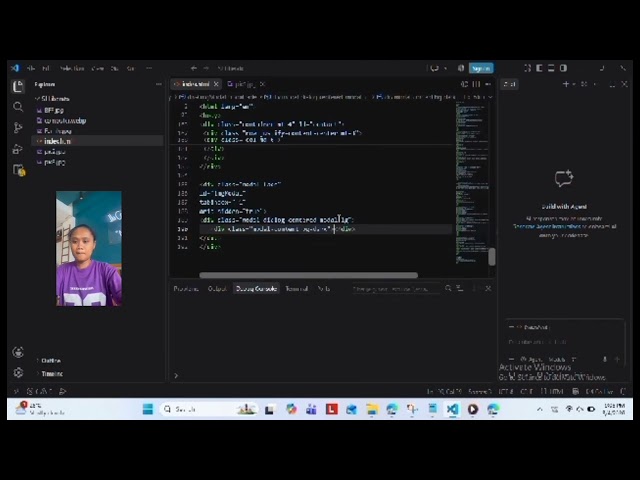The image size is (640, 480).
Task: Toggle the Secondary Side Bar visibility
Action: coord(563,68)
